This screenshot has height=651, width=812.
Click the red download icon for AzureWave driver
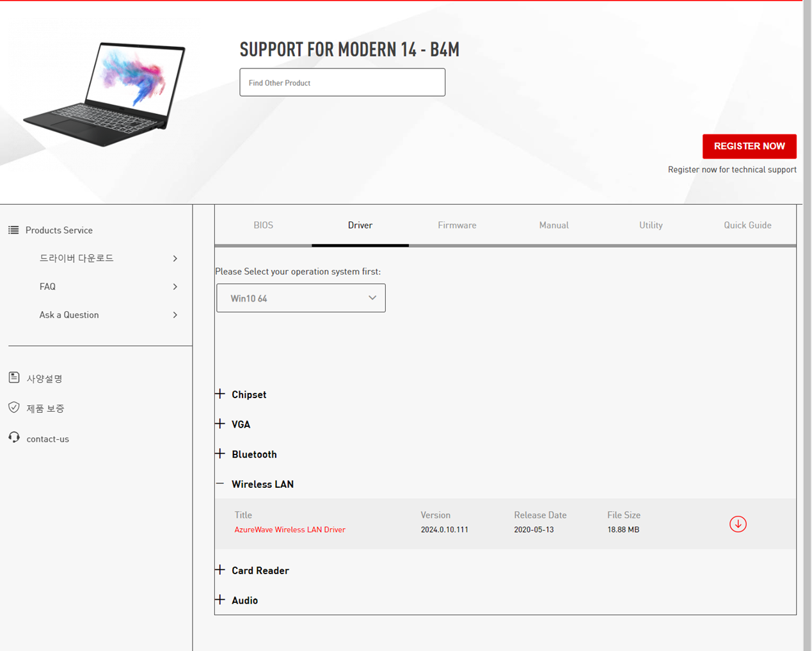pos(738,524)
